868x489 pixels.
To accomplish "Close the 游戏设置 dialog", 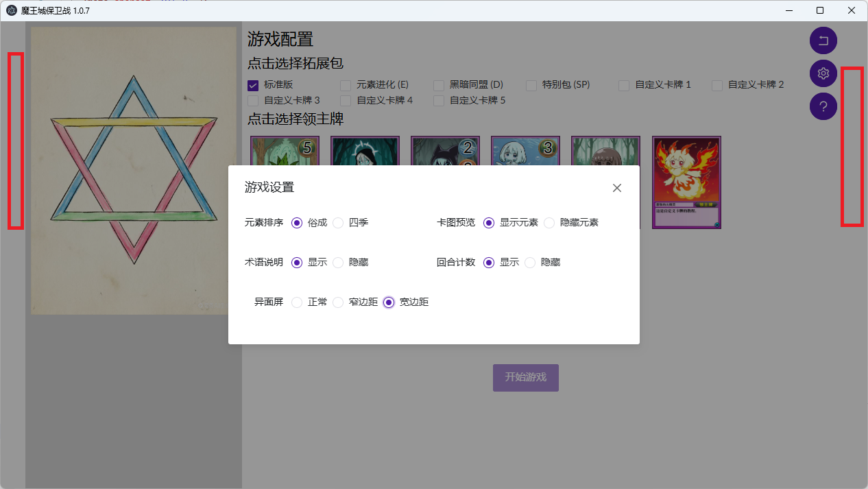I will pyautogui.click(x=617, y=188).
